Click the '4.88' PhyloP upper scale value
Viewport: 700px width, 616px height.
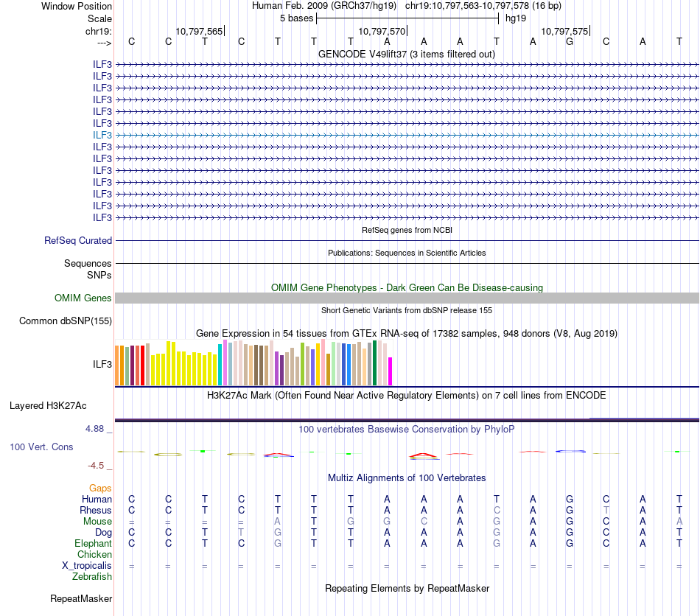point(94,429)
